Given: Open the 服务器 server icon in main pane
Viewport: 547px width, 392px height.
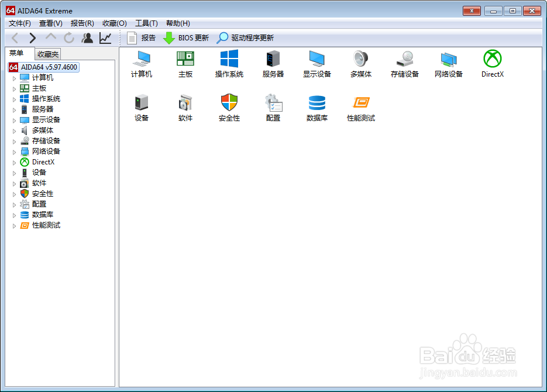Looking at the screenshot, I should pyautogui.click(x=273, y=64).
